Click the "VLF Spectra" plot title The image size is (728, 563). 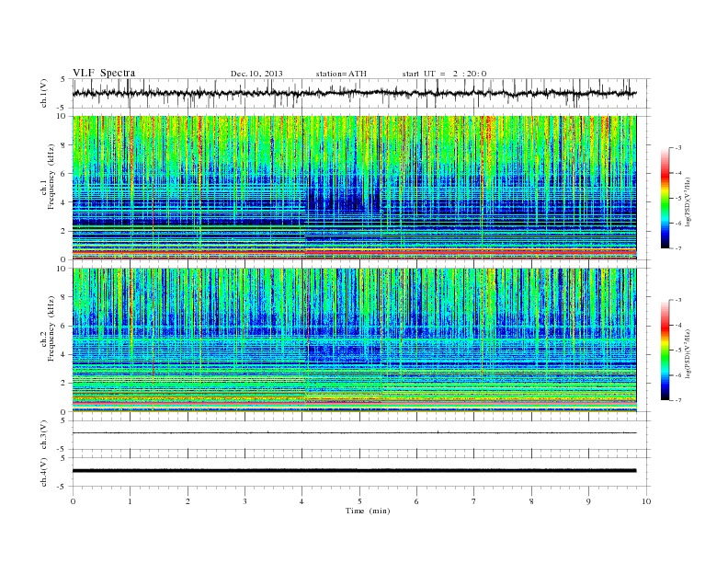[104, 73]
